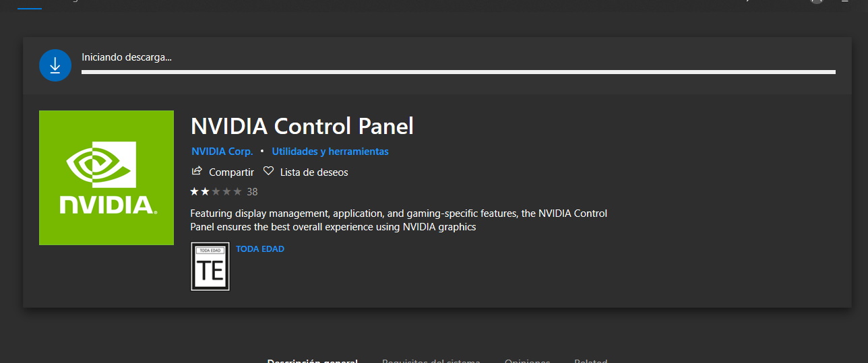Select the Related tab
This screenshot has width=868, height=363.
coord(590,360)
